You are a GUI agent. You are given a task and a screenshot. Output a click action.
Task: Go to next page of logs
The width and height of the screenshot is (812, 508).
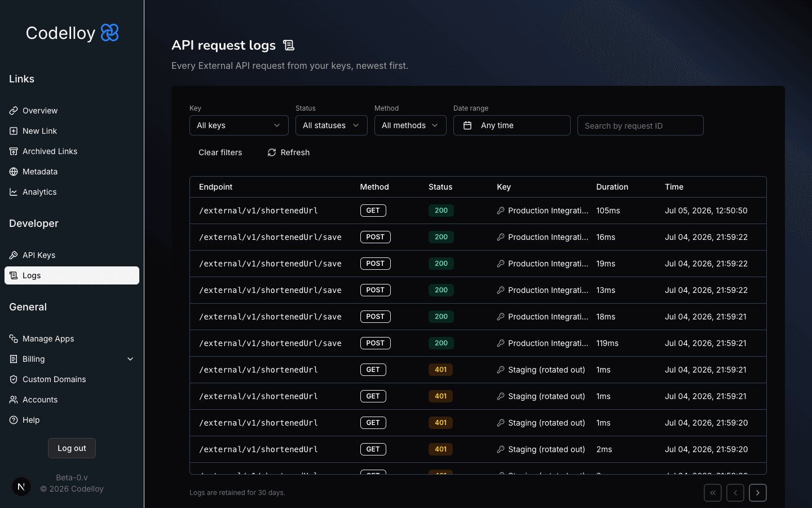[758, 493]
